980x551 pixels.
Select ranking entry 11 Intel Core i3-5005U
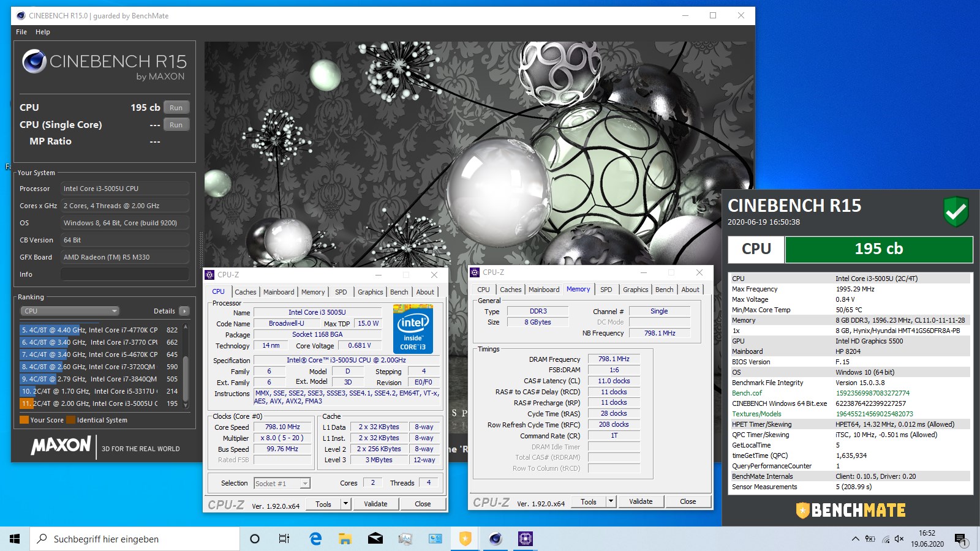[100, 403]
